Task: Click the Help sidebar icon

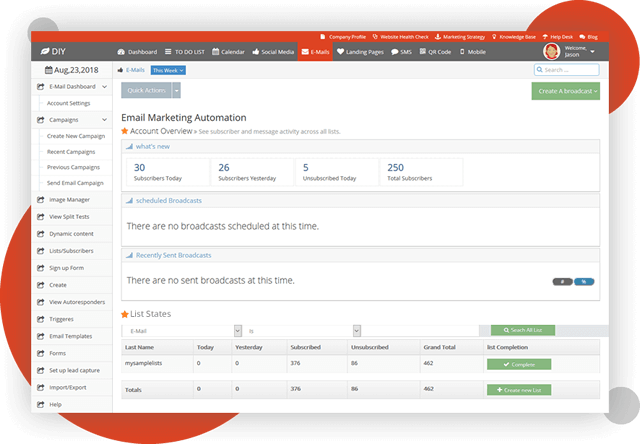Action: 40,404
